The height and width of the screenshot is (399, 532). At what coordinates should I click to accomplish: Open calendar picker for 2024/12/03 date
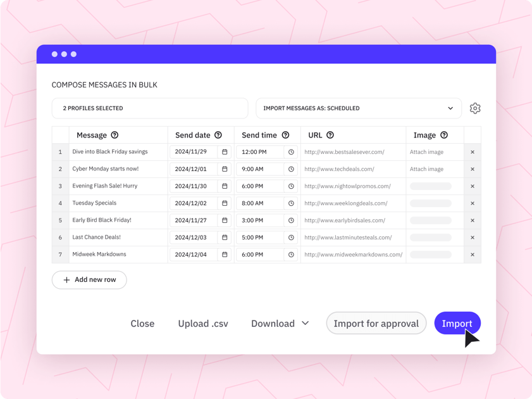coord(225,237)
